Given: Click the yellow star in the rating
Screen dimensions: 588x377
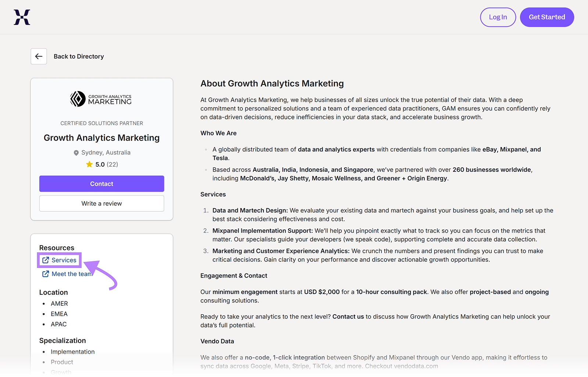Looking at the screenshot, I should [x=89, y=164].
